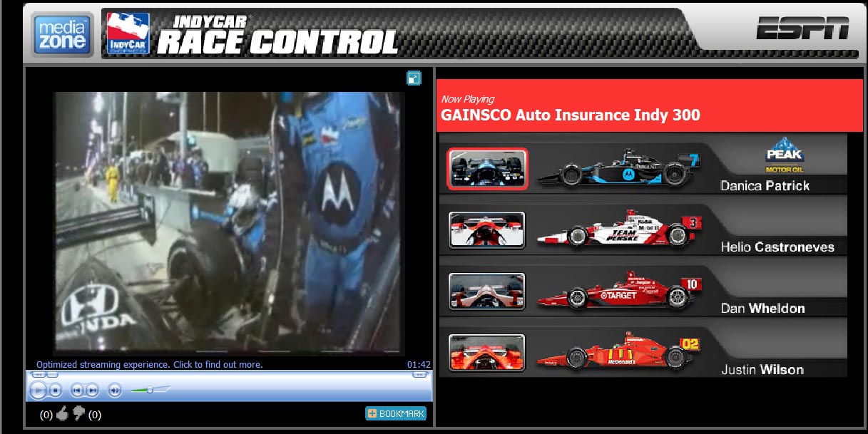Mute the audio with the speaker icon

(114, 390)
